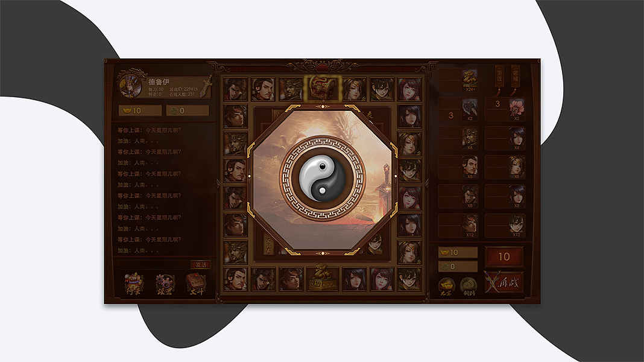Bet on the pink flower X2 slot
This screenshot has width=644, height=362.
505,109
